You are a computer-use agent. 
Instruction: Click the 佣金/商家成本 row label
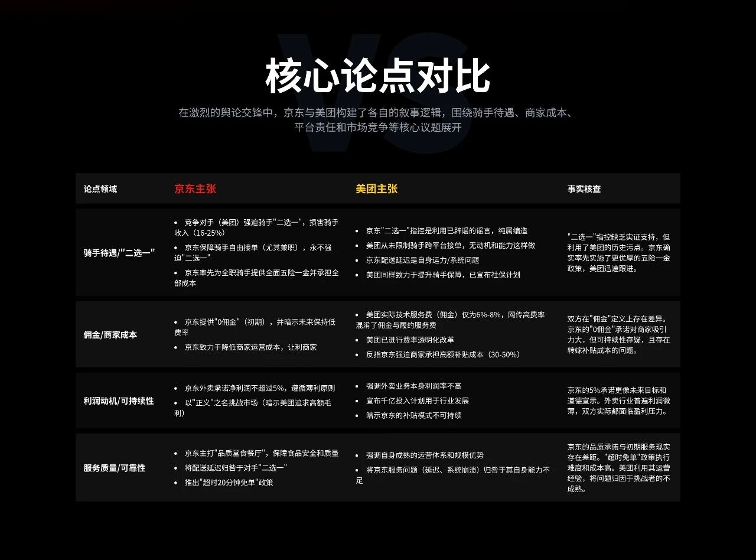(x=110, y=335)
